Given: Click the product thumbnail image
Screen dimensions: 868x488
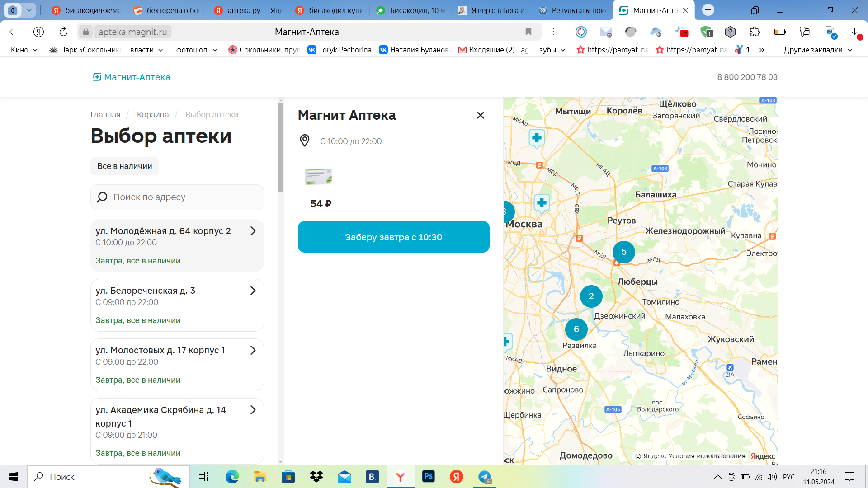Looking at the screenshot, I should click(319, 177).
